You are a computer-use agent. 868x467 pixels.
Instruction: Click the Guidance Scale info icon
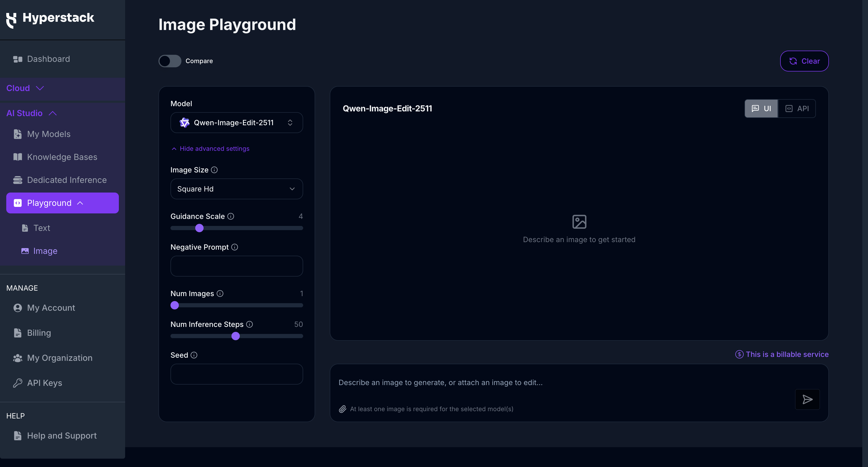(231, 217)
